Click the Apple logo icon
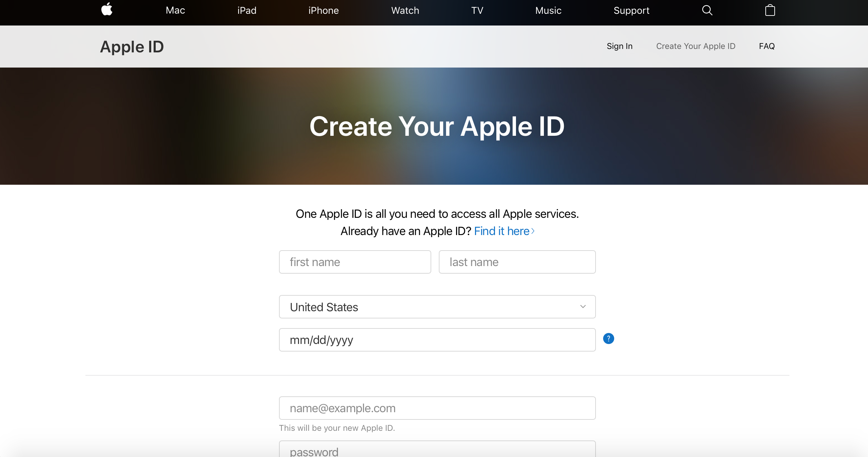Image resolution: width=868 pixels, height=457 pixels. pos(107,10)
